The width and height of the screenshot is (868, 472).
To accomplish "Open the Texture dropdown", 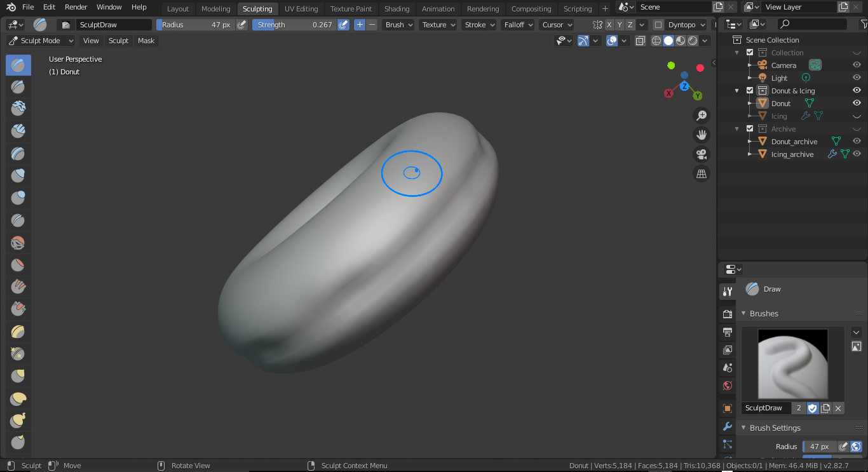I will [438, 25].
